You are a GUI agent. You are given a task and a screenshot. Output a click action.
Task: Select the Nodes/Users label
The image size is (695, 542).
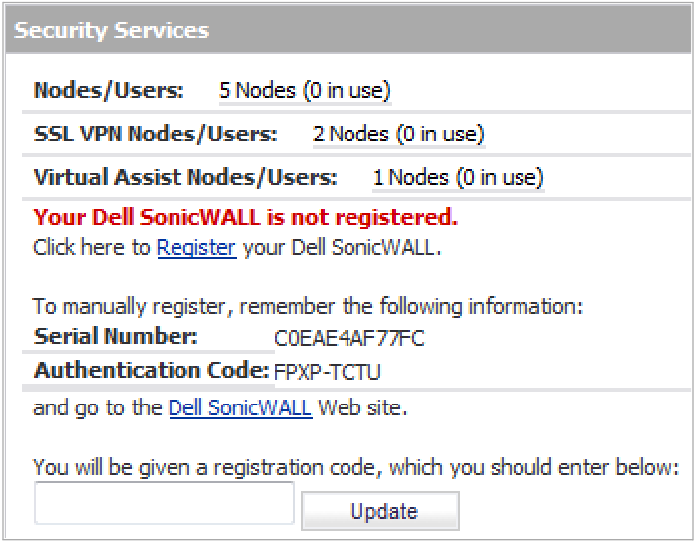point(109,90)
